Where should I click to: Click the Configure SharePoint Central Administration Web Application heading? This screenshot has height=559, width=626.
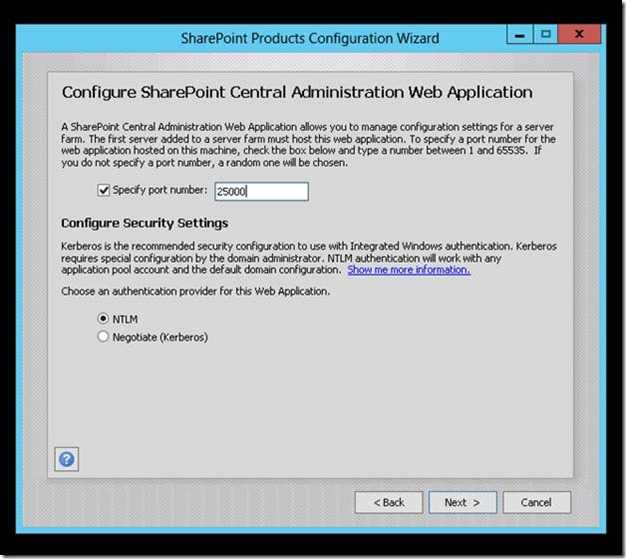point(297,93)
